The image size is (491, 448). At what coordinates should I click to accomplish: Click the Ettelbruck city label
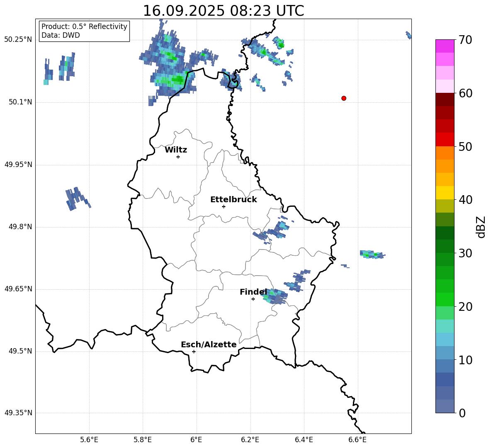(x=233, y=199)
